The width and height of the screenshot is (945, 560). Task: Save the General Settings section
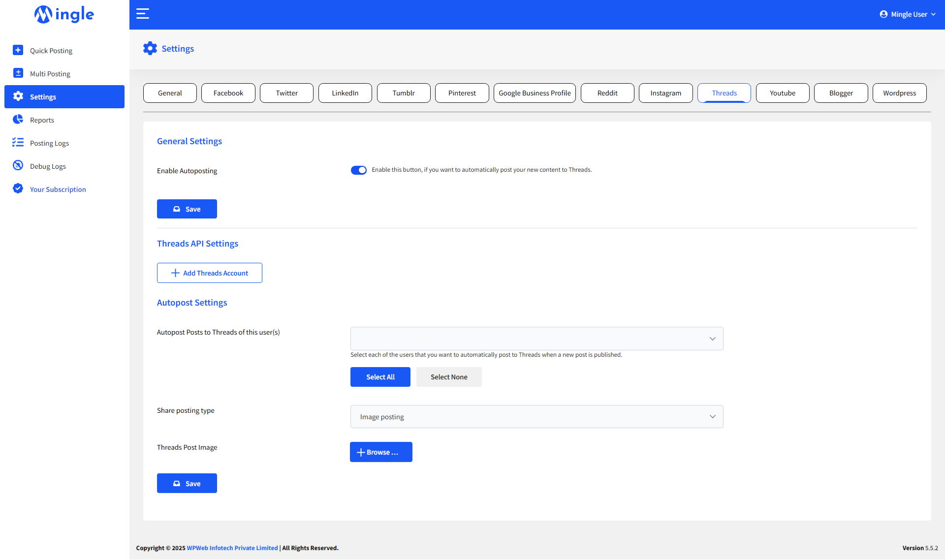(x=187, y=209)
